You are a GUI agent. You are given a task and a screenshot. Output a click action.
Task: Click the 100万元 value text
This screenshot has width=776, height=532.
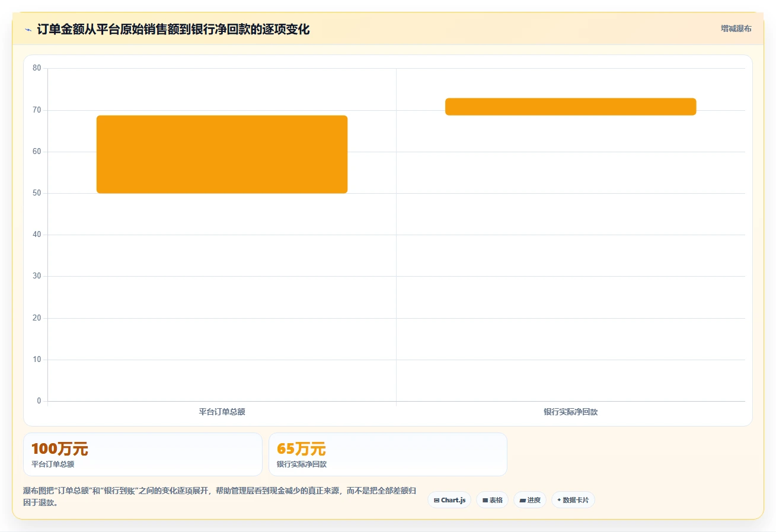pos(59,449)
